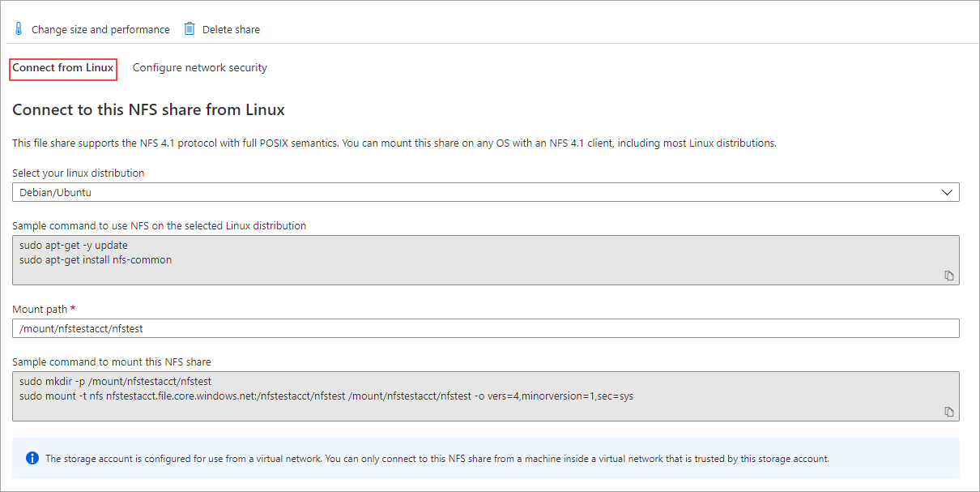Focus the Mount path input field
The height and width of the screenshot is (492, 980).
click(x=486, y=328)
